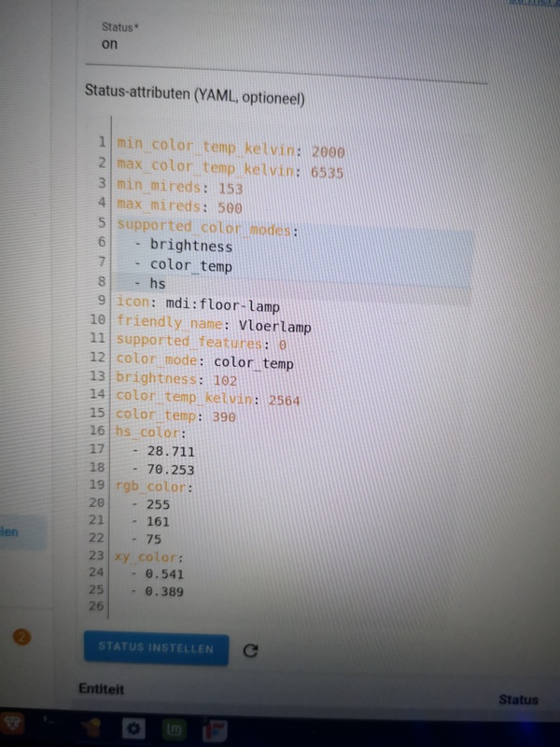Viewport: 560px width, 747px height.
Task: Click the friendly_name: Vloerlamp line
Action: click(x=214, y=324)
